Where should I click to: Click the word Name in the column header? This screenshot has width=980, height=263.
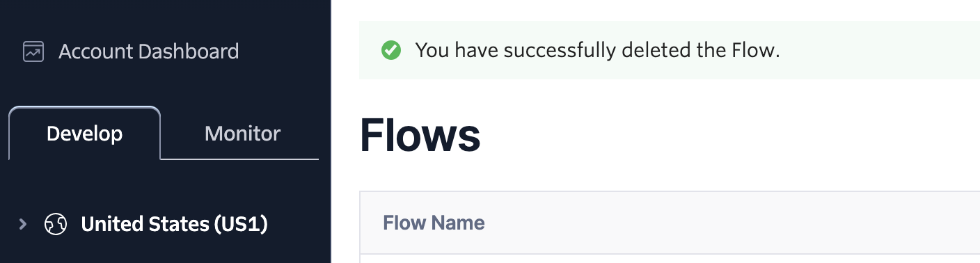point(458,223)
